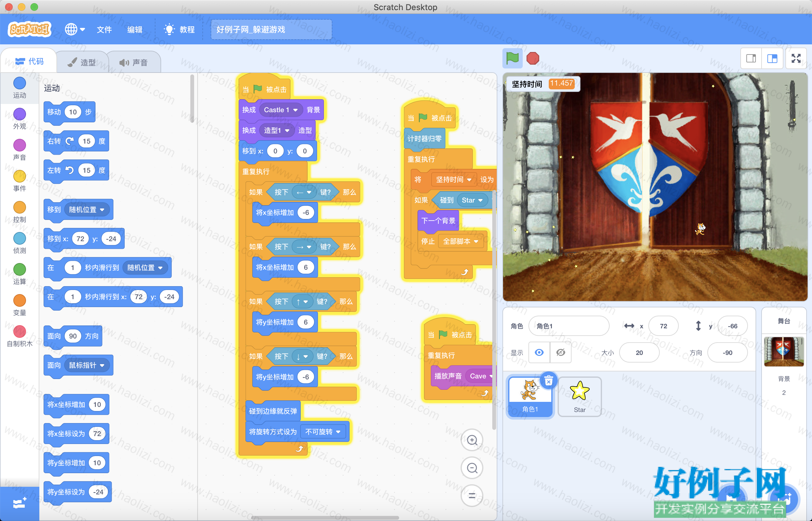Open 不可旋转 rotation style dropdown
812x521 pixels.
point(323,432)
